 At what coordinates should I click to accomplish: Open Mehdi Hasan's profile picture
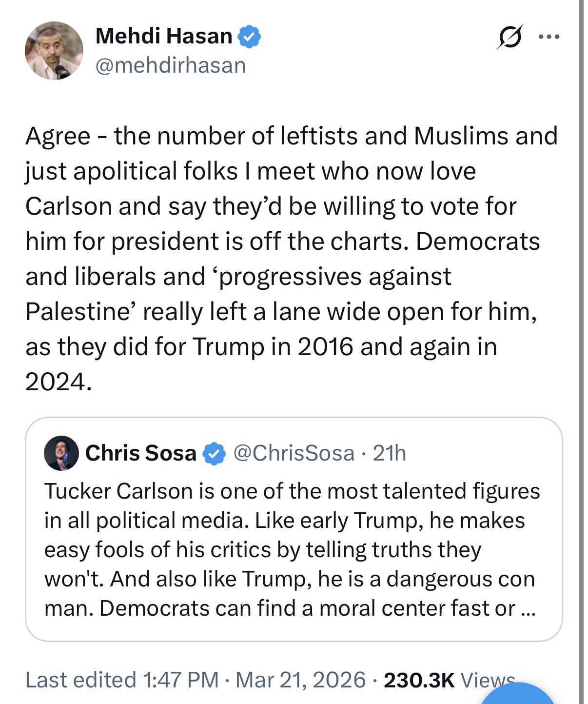click(x=54, y=51)
